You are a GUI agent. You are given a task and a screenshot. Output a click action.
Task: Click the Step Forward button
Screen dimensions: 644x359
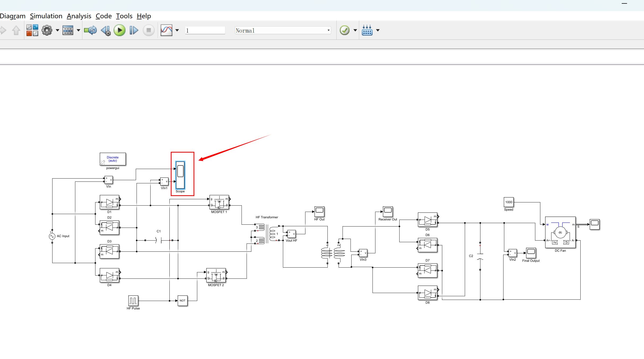tap(134, 30)
